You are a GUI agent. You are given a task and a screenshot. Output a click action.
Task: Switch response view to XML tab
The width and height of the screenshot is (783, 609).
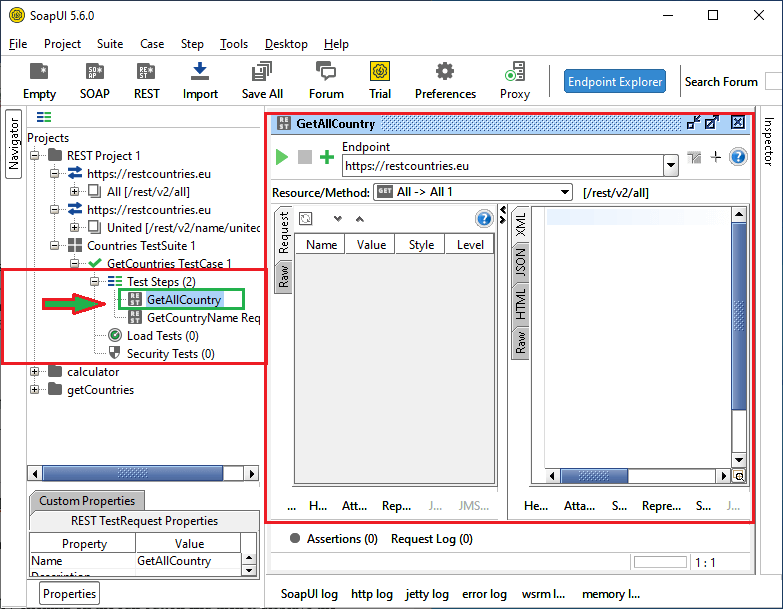pyautogui.click(x=520, y=224)
